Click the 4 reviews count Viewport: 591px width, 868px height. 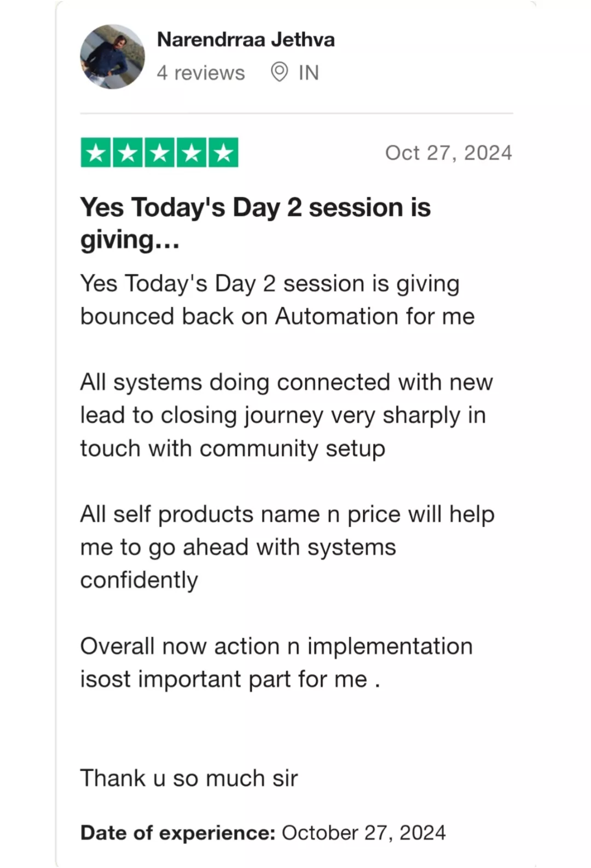201,73
